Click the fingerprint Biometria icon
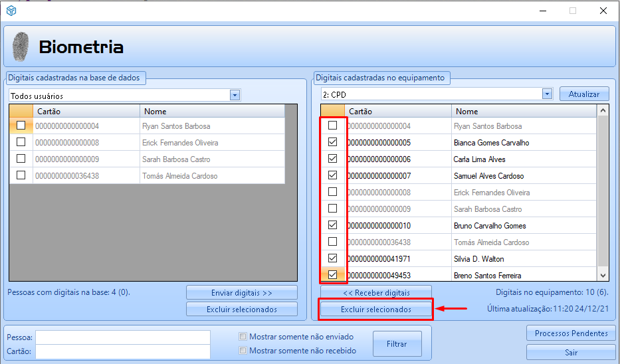620x364 pixels. click(x=21, y=47)
